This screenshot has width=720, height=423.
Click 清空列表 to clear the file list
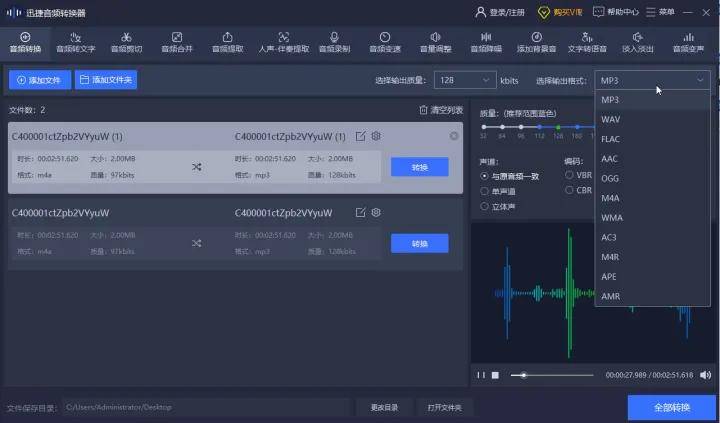pos(441,110)
